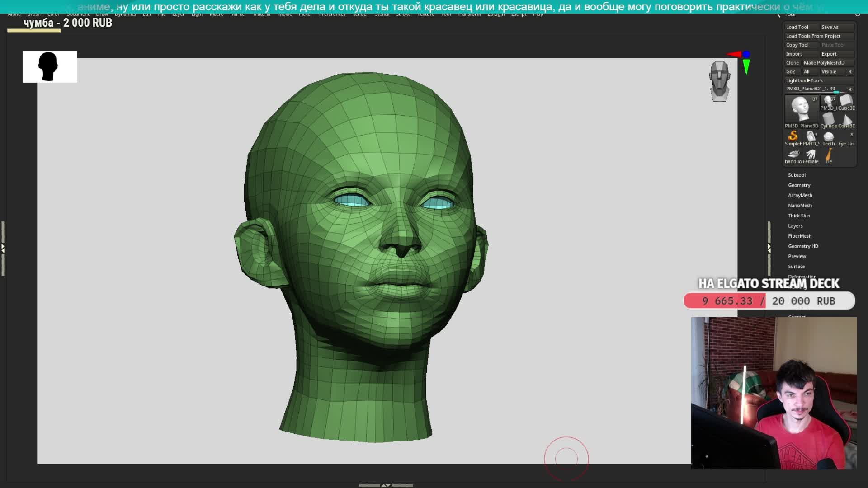Viewport: 868px width, 488px height.
Task: Select the Teeth tool icon
Action: (x=829, y=137)
